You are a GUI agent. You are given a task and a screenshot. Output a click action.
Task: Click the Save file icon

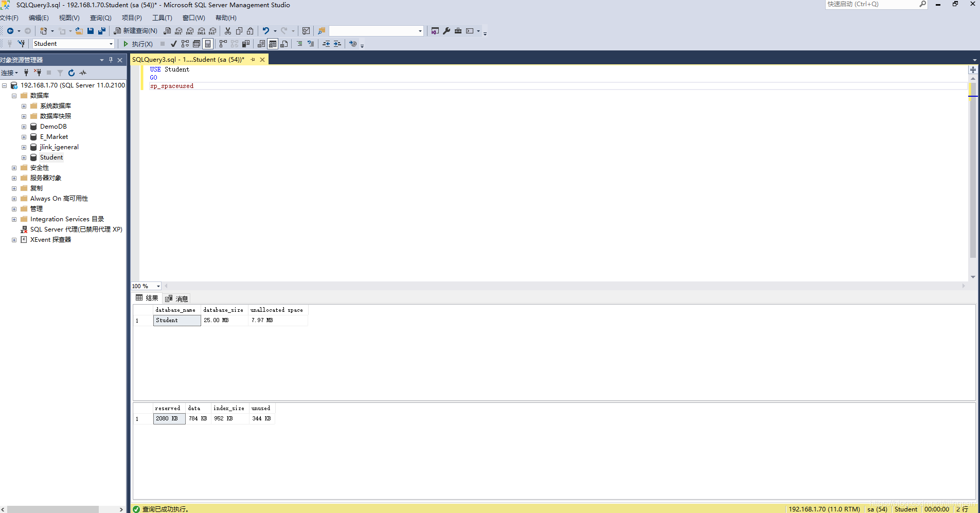91,31
